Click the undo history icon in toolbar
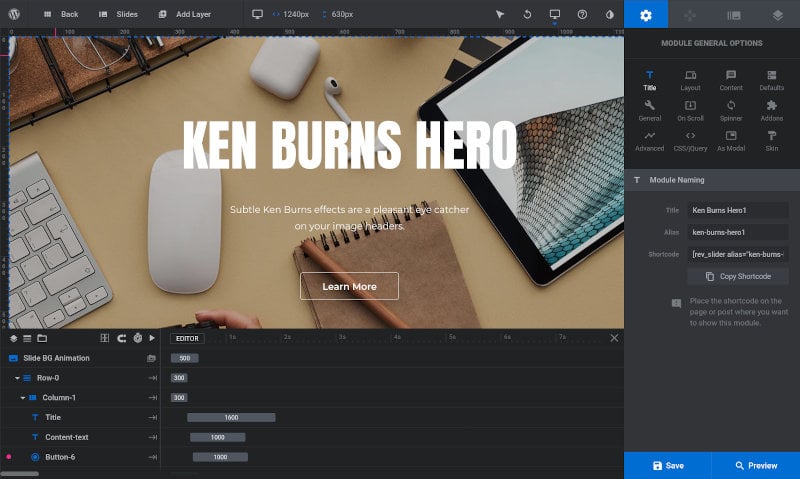The width and height of the screenshot is (800, 479). pos(527,14)
